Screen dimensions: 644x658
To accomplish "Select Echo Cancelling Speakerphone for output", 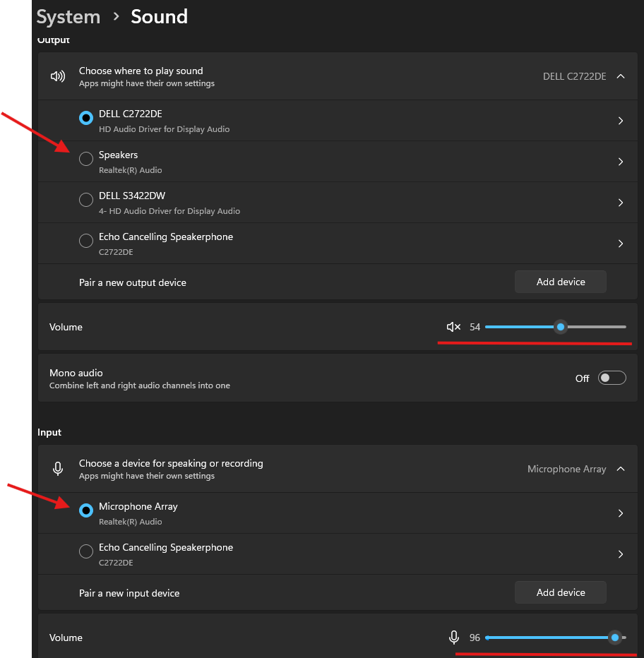I will (x=85, y=241).
